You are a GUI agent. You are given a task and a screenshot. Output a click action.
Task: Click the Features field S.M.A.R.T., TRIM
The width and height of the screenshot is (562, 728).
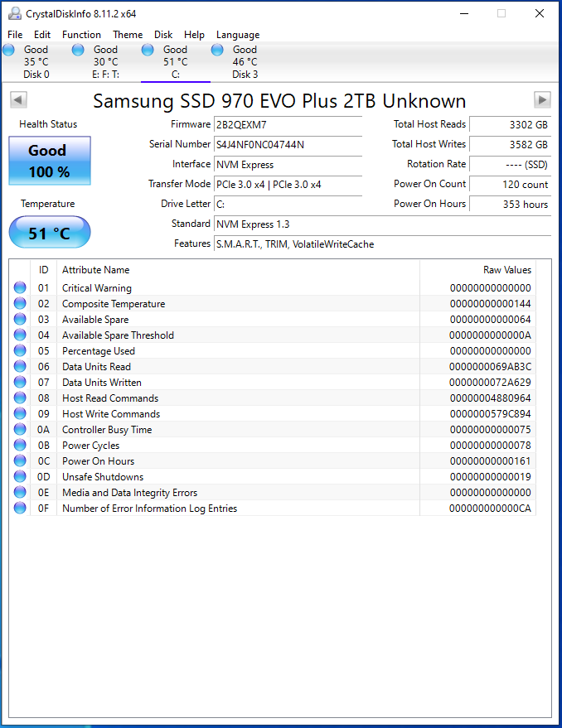tap(383, 244)
